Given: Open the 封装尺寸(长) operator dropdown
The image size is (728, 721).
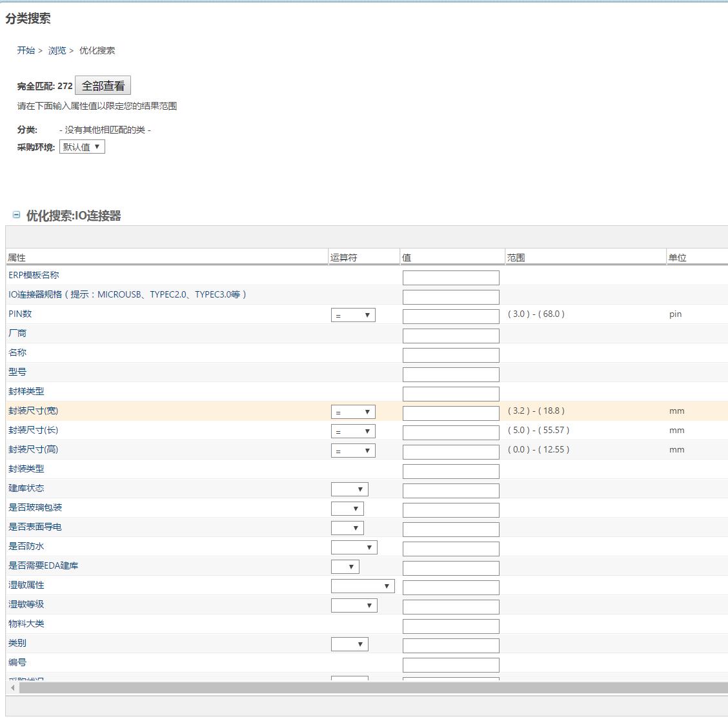Looking at the screenshot, I should 353,431.
